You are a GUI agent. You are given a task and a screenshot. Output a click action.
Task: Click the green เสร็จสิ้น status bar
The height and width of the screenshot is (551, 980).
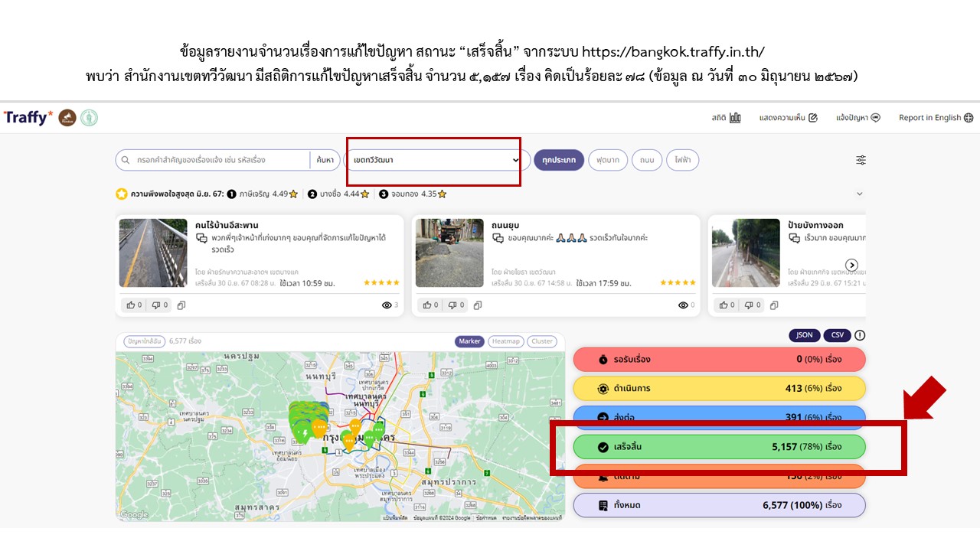[x=719, y=447]
